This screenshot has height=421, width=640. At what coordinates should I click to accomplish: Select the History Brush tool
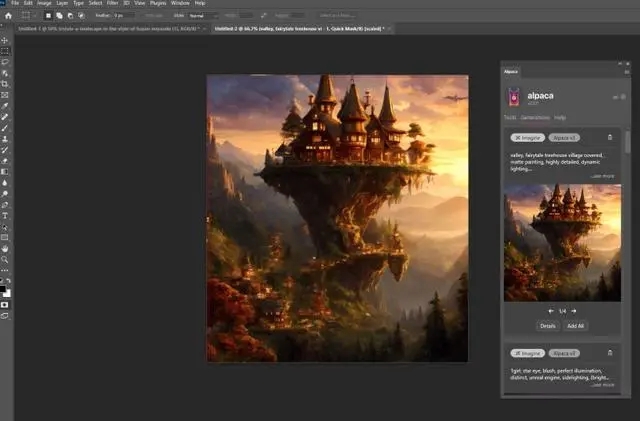[x=4, y=150]
